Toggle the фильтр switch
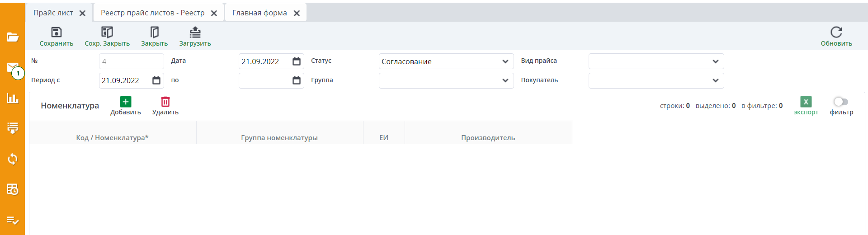This screenshot has height=235, width=868. coord(841,102)
